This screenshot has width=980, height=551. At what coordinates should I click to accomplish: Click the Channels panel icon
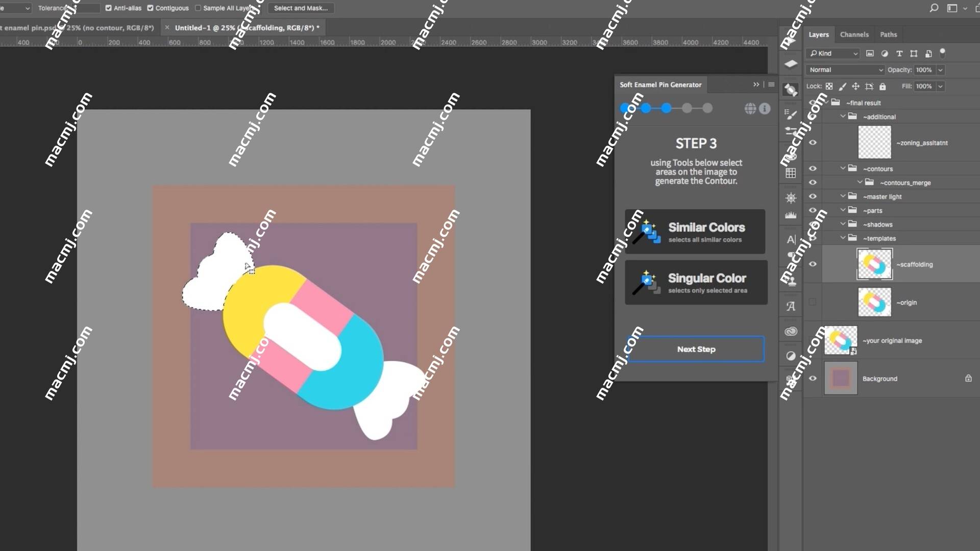click(x=854, y=34)
